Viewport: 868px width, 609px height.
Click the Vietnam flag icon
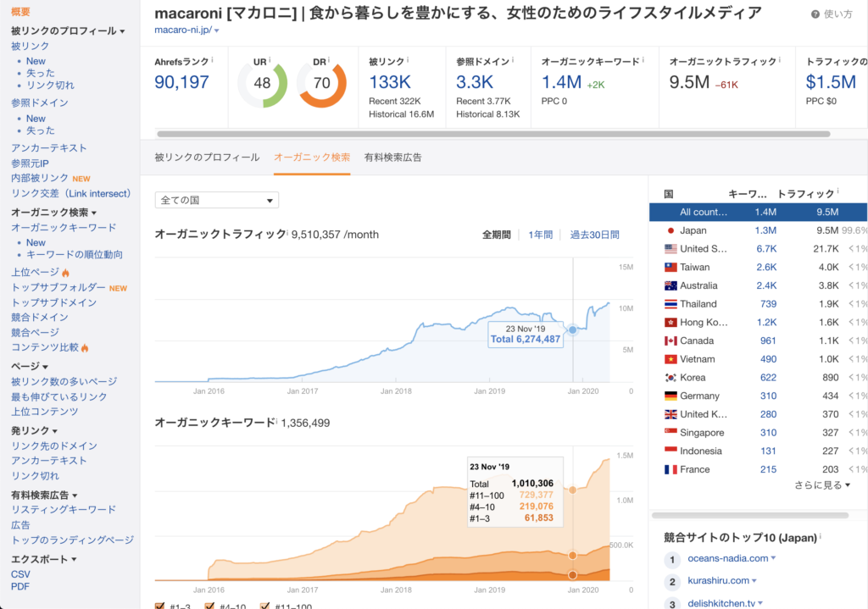click(x=670, y=359)
